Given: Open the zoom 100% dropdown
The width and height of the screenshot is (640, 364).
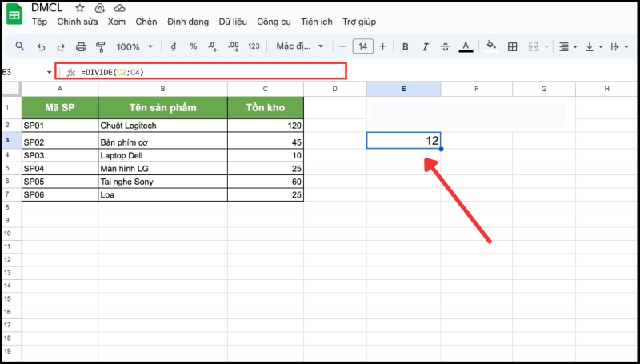Looking at the screenshot, I should click(133, 46).
